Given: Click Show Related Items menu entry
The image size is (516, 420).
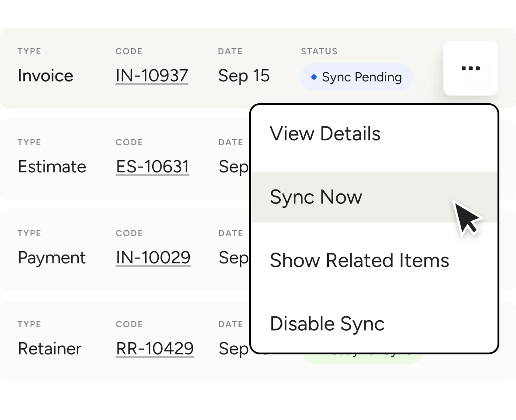Looking at the screenshot, I should (x=359, y=261).
